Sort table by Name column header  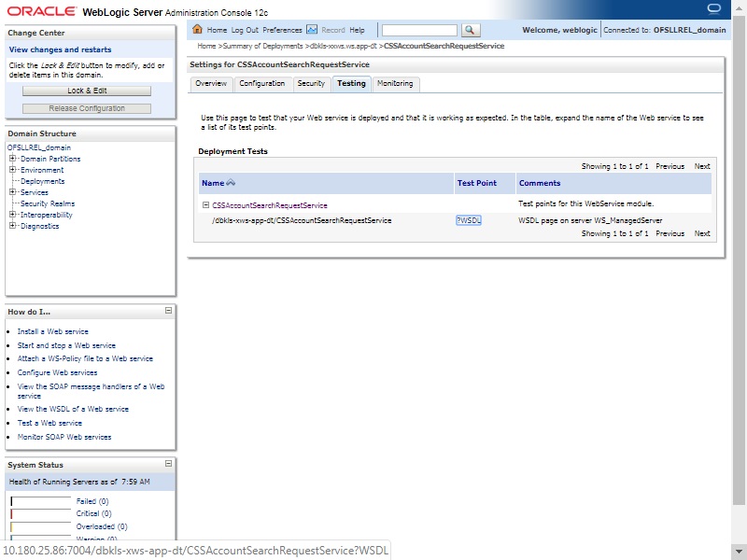(x=213, y=183)
